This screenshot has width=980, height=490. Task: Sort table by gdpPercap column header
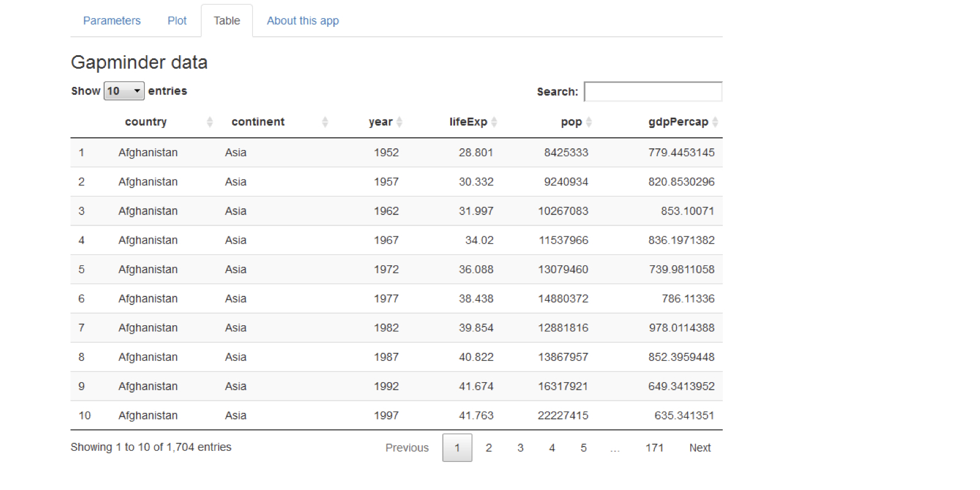pos(678,122)
